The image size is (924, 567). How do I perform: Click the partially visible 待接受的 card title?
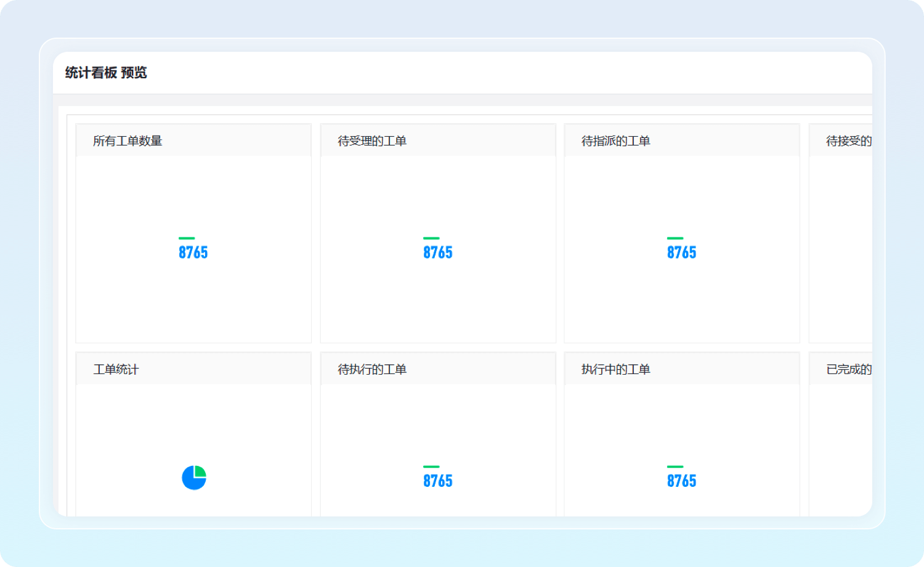tap(848, 141)
